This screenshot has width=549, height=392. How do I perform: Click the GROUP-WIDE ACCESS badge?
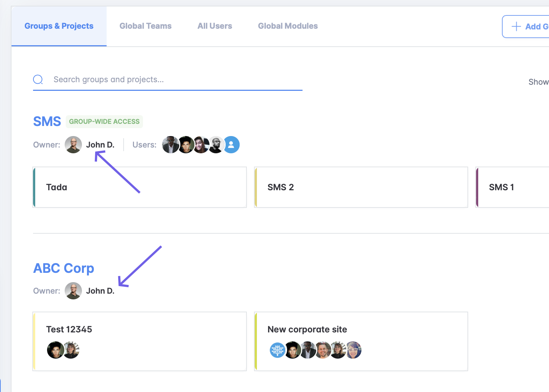click(x=104, y=122)
